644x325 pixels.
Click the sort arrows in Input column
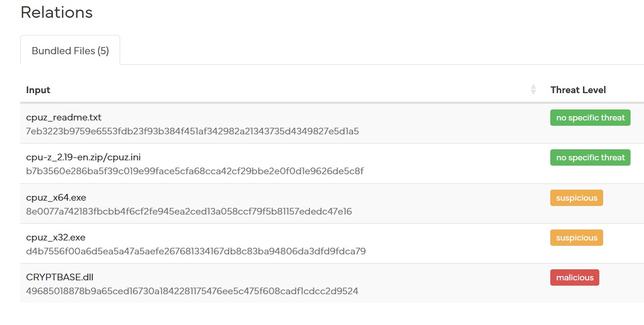[533, 90]
